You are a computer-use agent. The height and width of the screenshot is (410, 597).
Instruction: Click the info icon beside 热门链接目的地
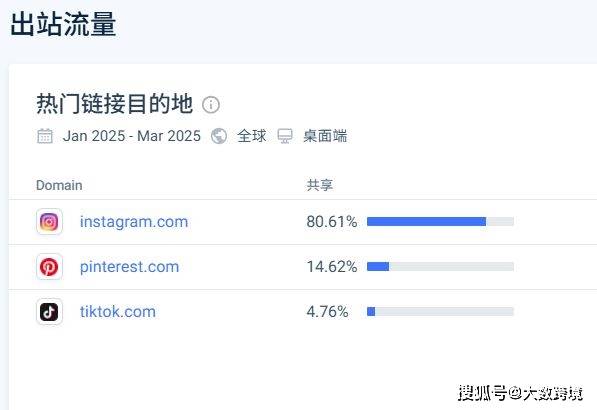(x=211, y=105)
